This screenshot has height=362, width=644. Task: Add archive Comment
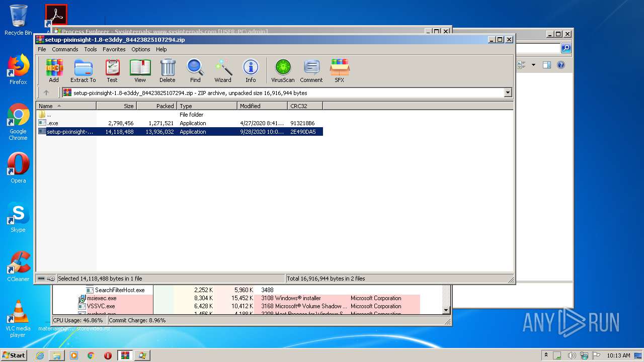tap(311, 70)
